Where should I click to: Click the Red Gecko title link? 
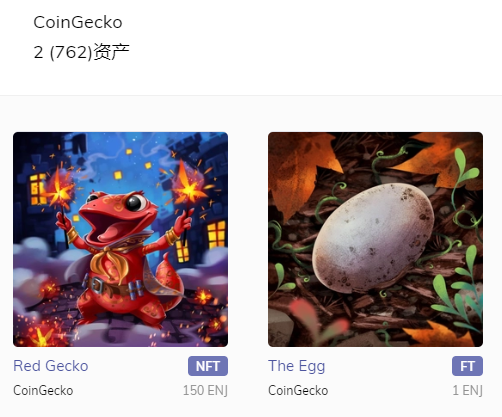tap(51, 366)
